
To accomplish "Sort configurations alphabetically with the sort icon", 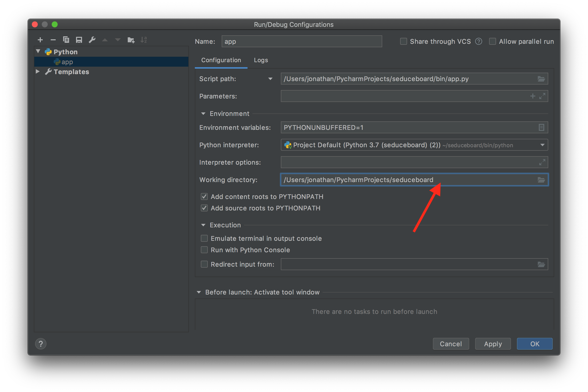I will [x=144, y=40].
